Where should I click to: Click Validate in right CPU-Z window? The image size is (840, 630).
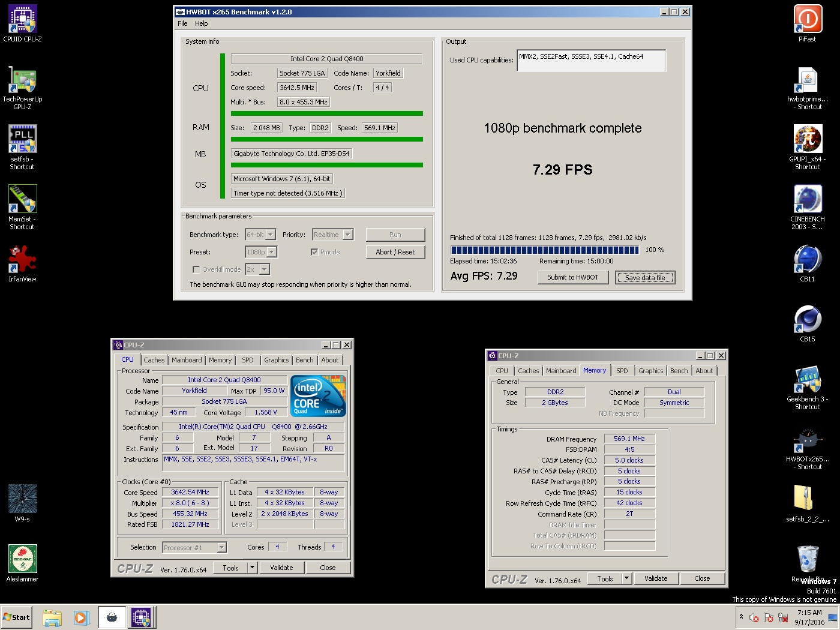656,578
